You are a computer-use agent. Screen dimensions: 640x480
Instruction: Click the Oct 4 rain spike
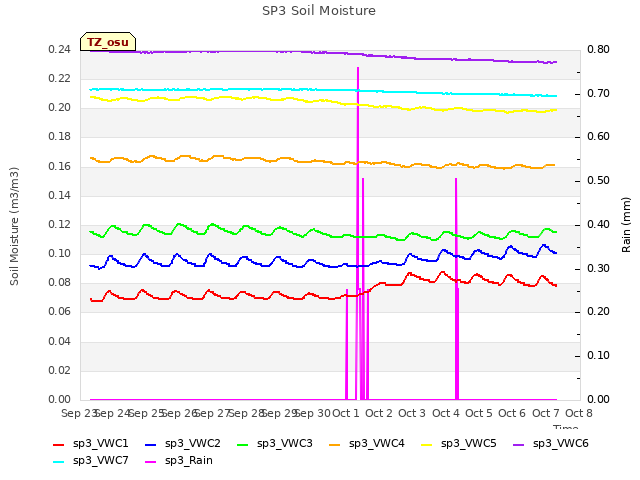point(456,288)
